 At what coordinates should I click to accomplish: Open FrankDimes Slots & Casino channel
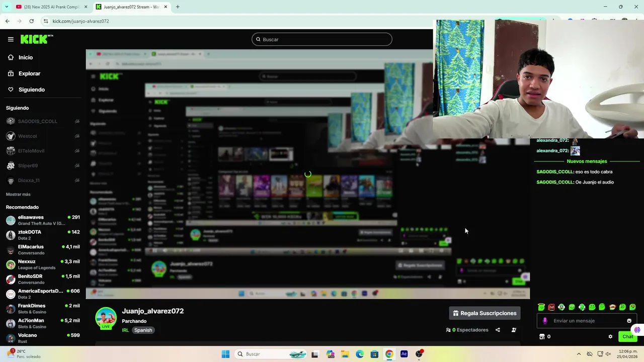coord(43,309)
